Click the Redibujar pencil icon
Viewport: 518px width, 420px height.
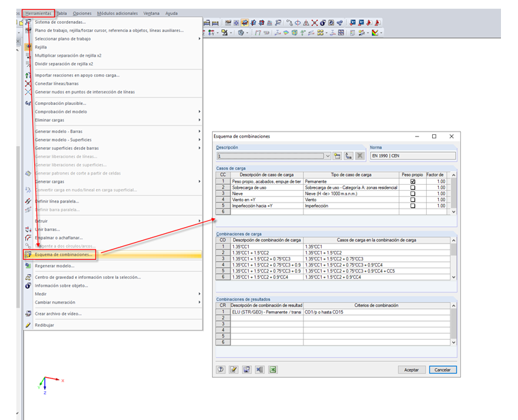[29, 325]
